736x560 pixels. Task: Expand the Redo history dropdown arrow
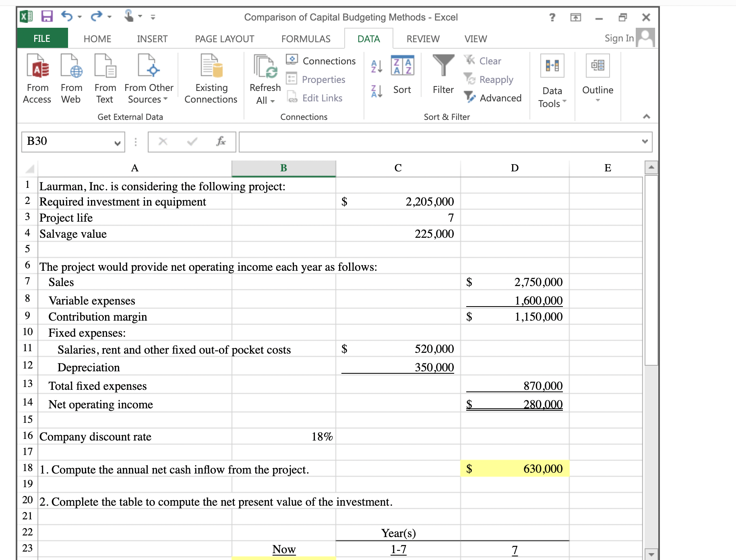tap(110, 17)
